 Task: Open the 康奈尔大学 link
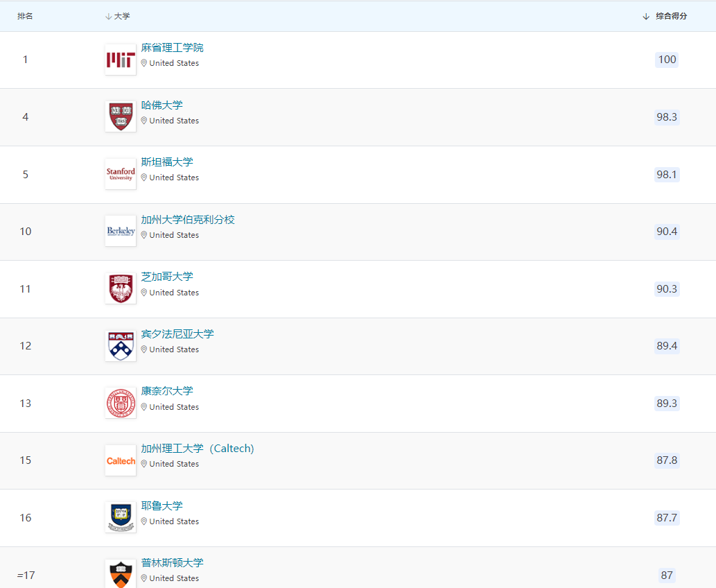pos(167,391)
